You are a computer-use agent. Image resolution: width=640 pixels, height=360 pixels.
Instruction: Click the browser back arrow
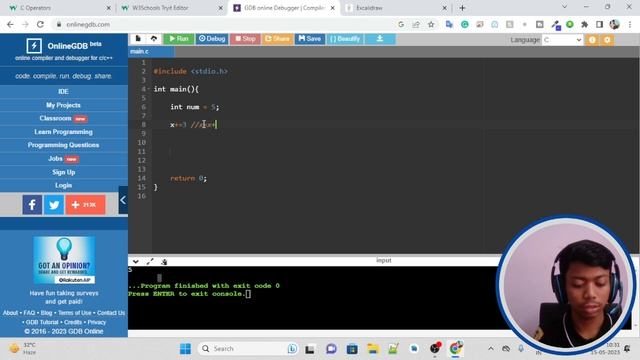(x=10, y=24)
